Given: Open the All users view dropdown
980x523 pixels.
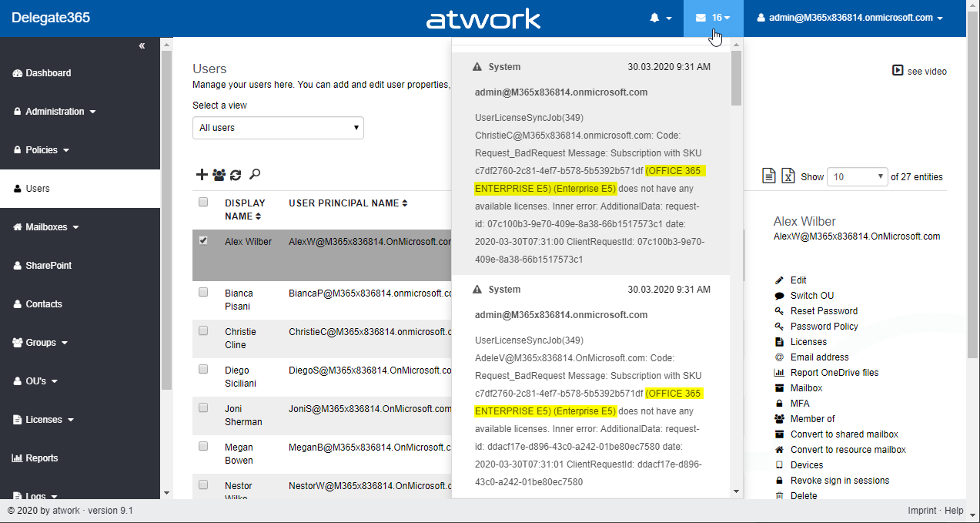Looking at the screenshot, I should tap(278, 128).
